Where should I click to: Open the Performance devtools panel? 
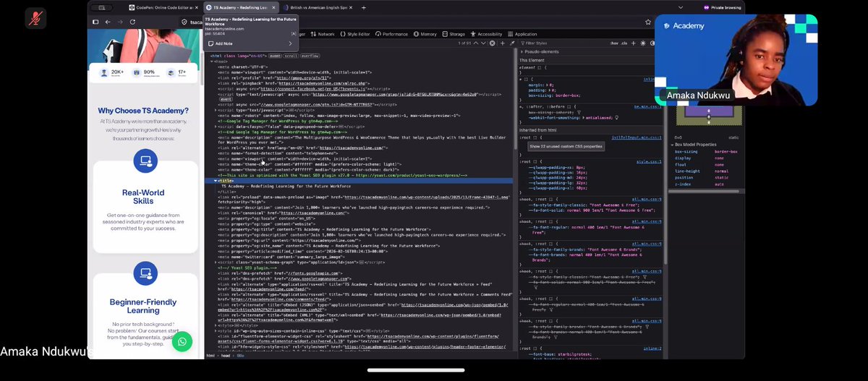[391, 34]
